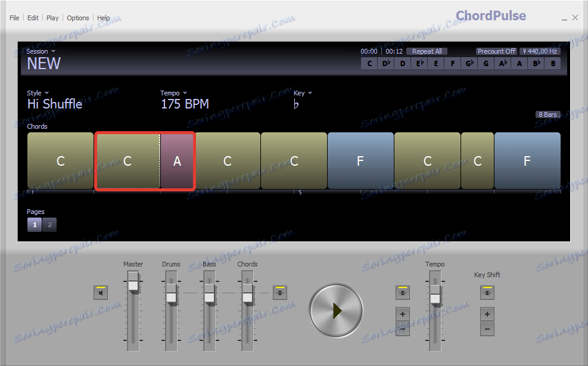Select the D-flat key button
The height and width of the screenshot is (366, 588).
coord(386,63)
